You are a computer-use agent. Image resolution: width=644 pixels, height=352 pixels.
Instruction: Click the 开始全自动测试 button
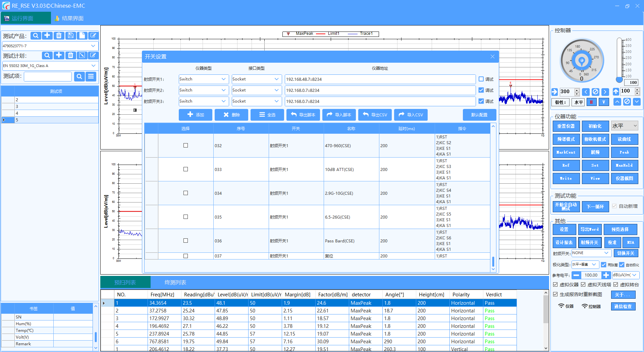click(x=566, y=207)
